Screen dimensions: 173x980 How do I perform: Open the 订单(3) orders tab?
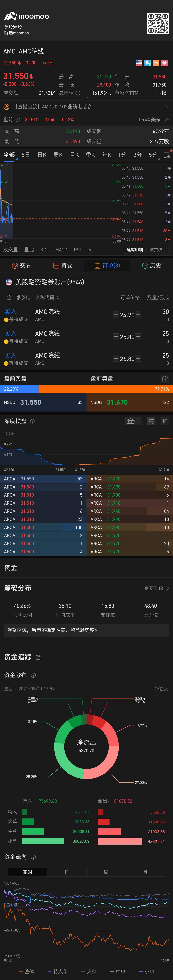pyautogui.click(x=107, y=265)
